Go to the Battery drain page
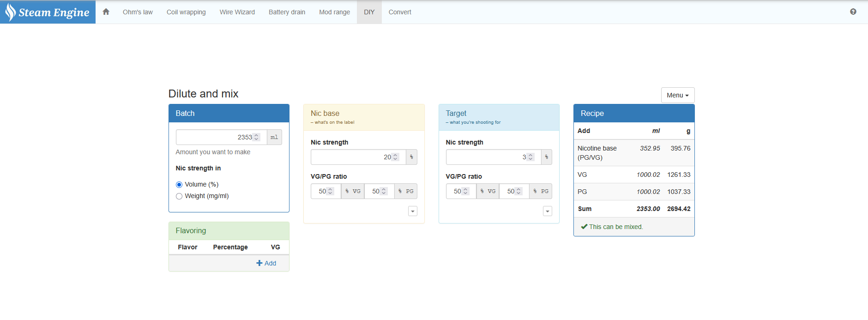 point(287,12)
